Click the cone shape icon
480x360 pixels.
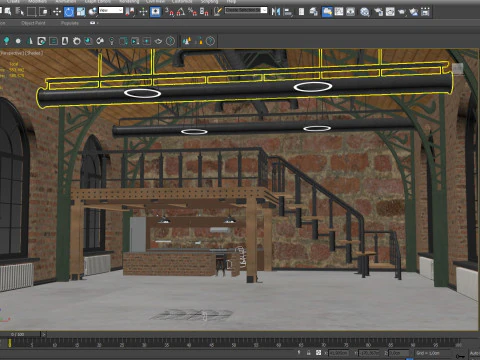point(30,41)
